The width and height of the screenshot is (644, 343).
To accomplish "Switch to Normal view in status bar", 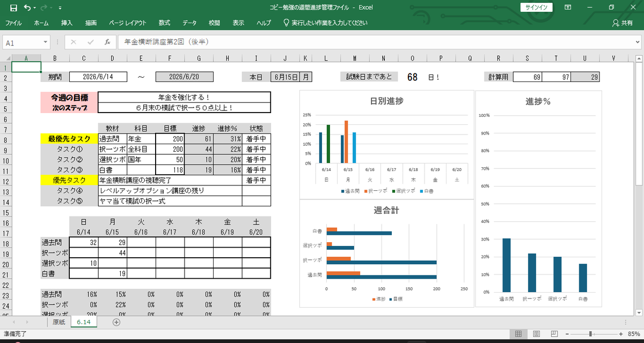I will point(518,334).
